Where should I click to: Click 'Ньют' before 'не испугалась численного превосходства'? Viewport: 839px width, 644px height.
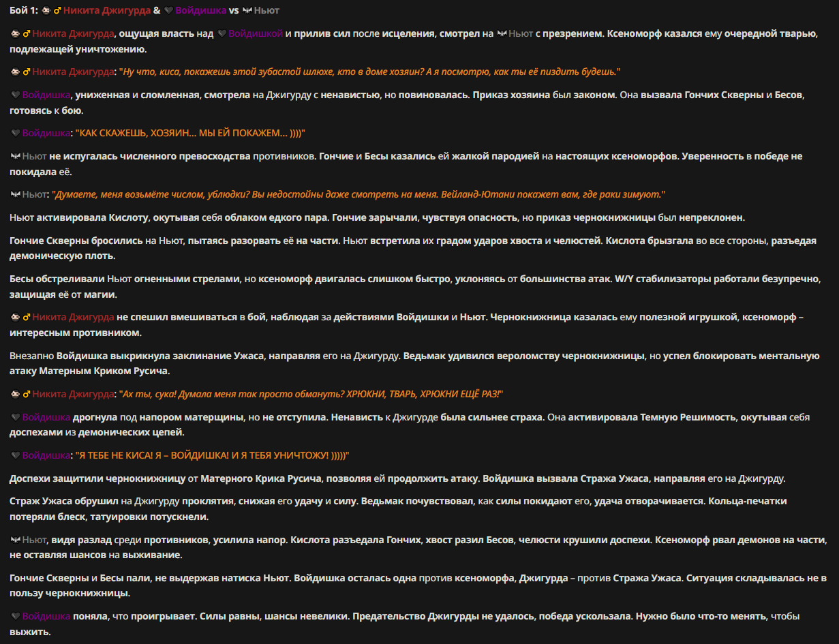coord(34,156)
